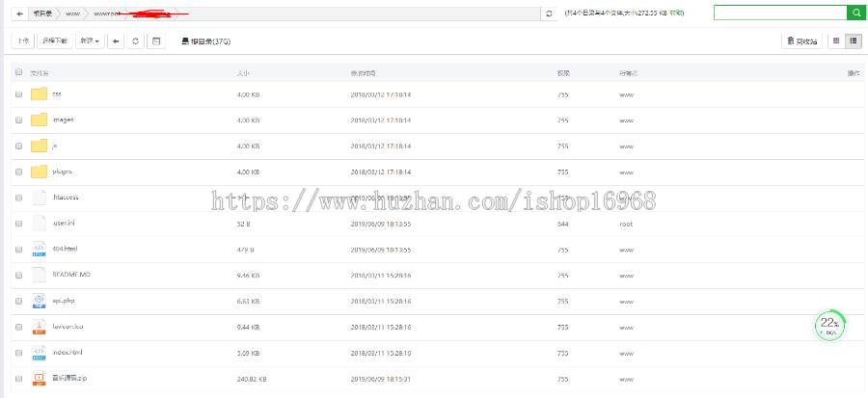
Task: Open the 回收站 recycle bin
Action: pyautogui.click(x=802, y=40)
